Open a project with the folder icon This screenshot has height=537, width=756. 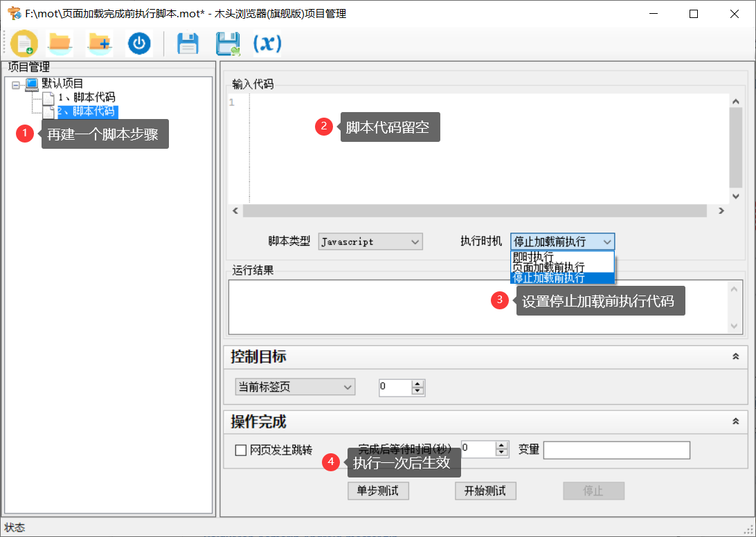pos(60,44)
